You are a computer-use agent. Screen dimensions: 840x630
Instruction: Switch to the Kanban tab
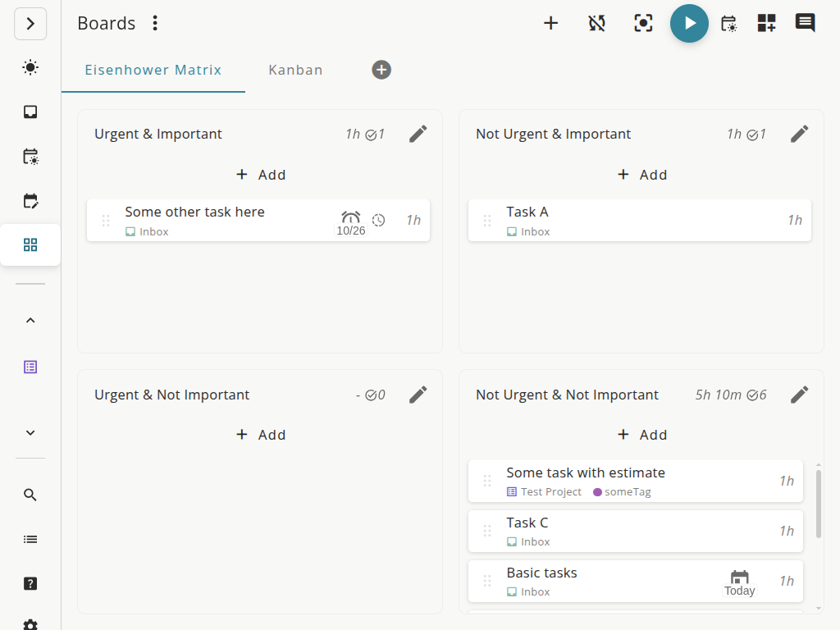(295, 70)
